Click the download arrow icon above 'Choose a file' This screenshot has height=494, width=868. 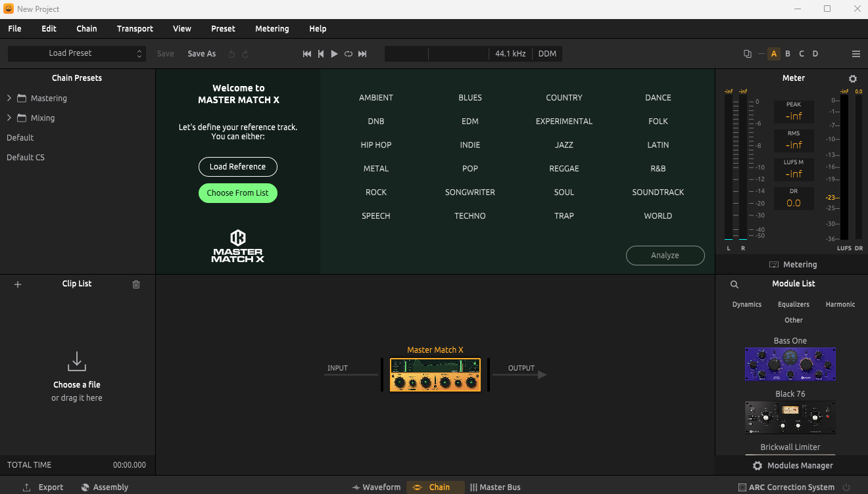[77, 361]
